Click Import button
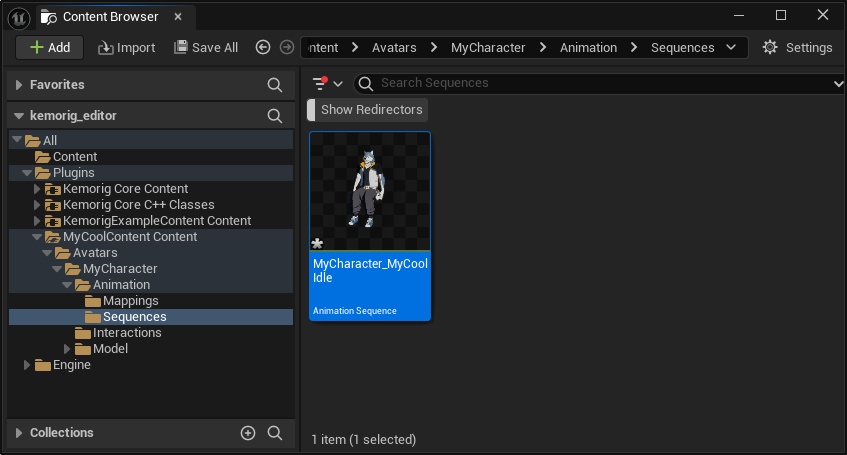Viewport: 847px width, 455px height. click(126, 47)
